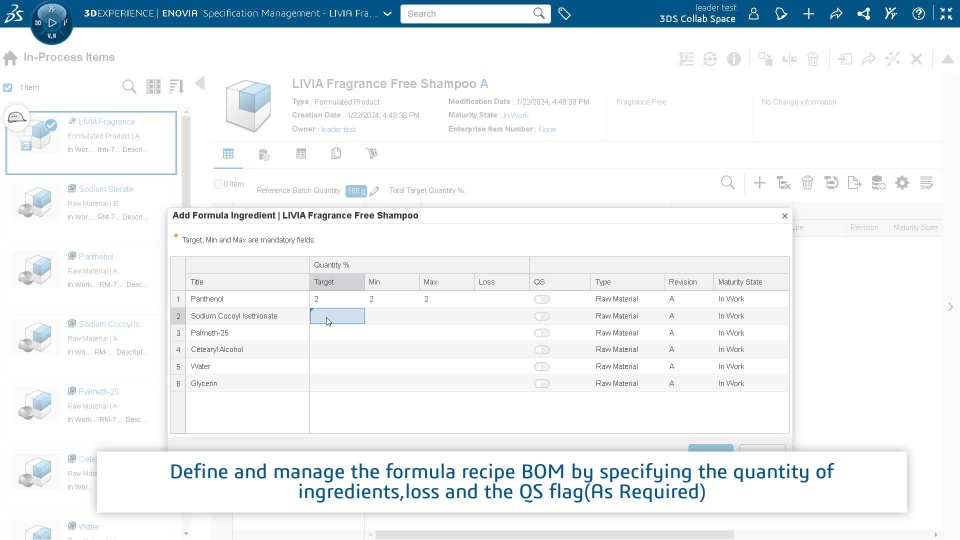
Task: Open gear settings icon in formula toolbar
Action: pos(902,182)
